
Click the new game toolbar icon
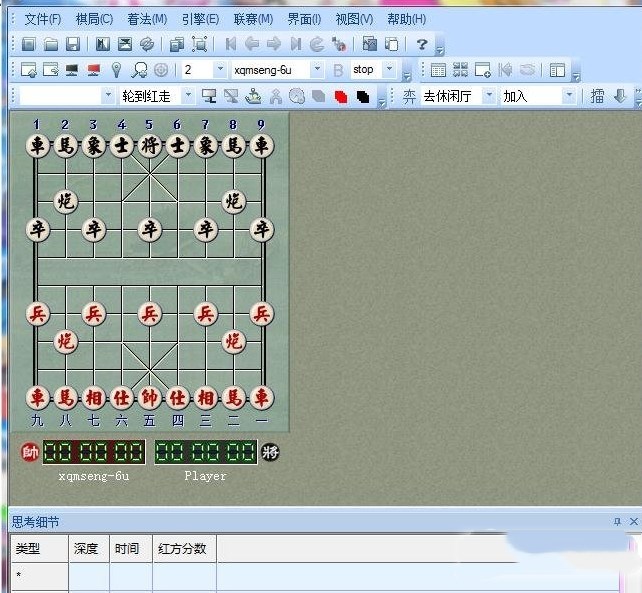click(29, 44)
